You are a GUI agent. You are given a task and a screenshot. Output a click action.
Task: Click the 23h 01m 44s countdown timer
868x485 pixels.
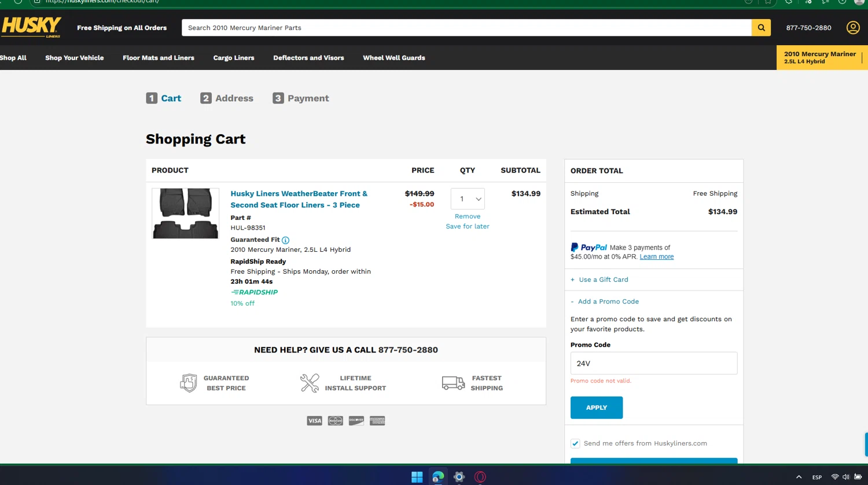click(x=252, y=282)
